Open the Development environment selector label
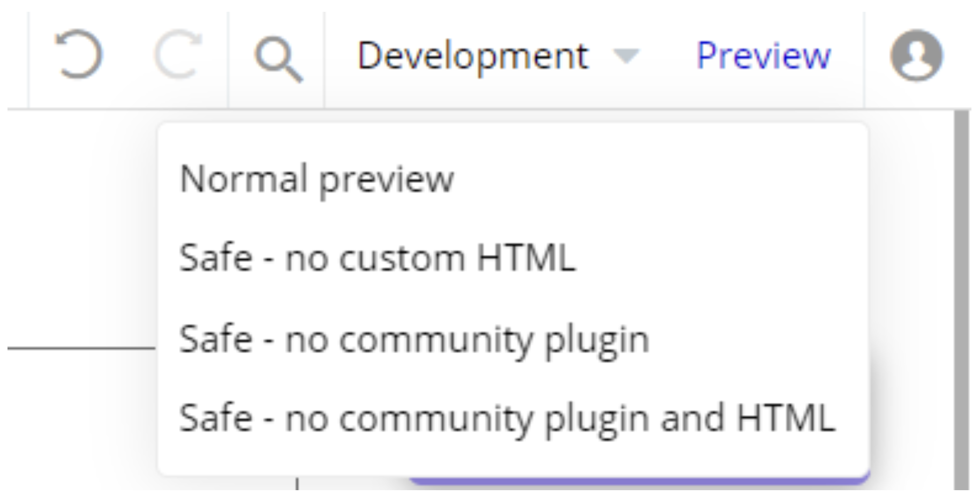The image size is (980, 495). coord(472,56)
